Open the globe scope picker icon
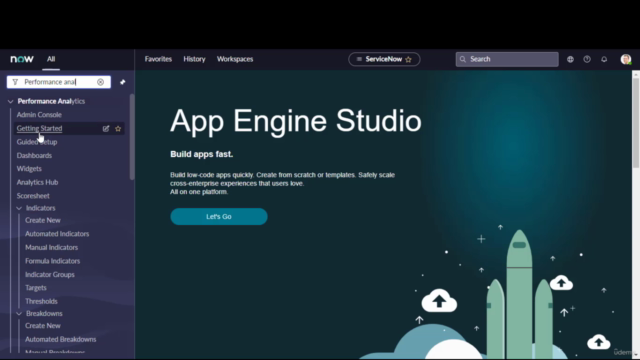Screen dimensions: 640x360 click(x=570, y=59)
